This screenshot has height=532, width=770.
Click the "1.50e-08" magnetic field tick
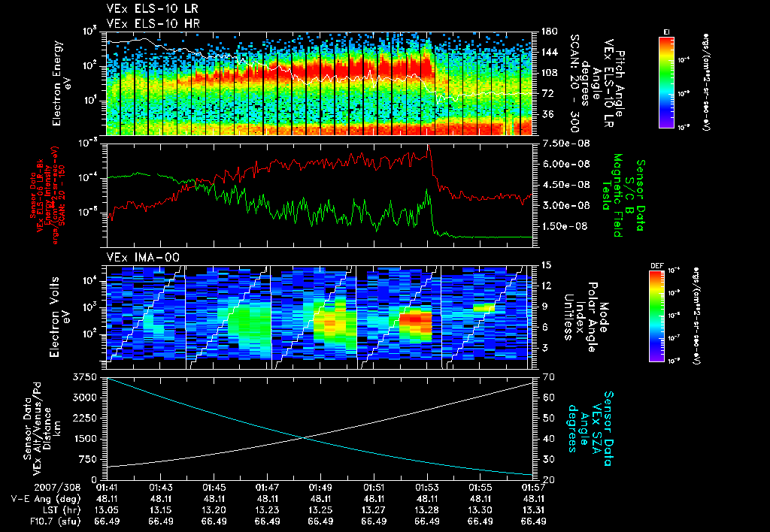click(565, 226)
